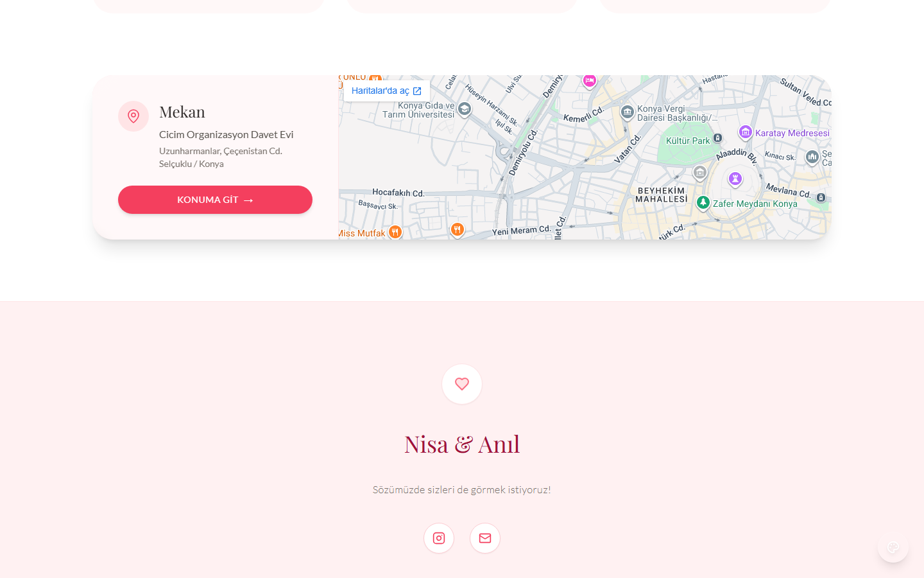Click the Cicim Organizasyon Davet Evi text
This screenshot has height=578, width=924.
tap(226, 134)
